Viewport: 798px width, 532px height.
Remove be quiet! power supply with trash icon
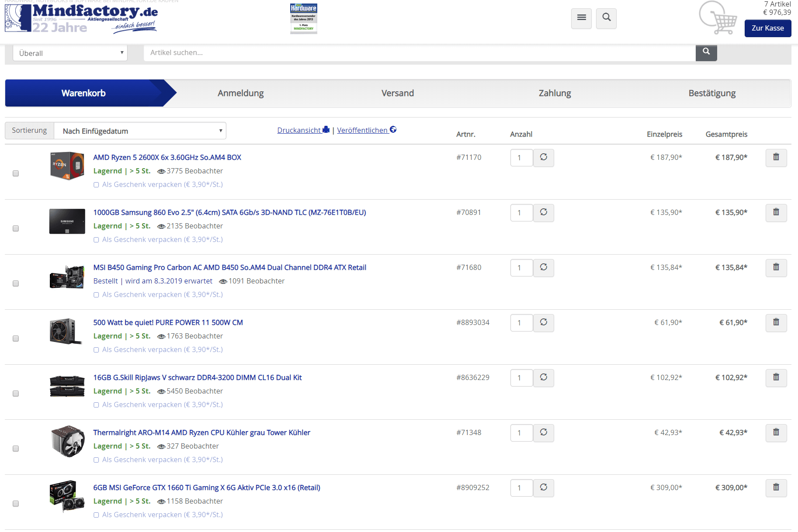coord(776,323)
